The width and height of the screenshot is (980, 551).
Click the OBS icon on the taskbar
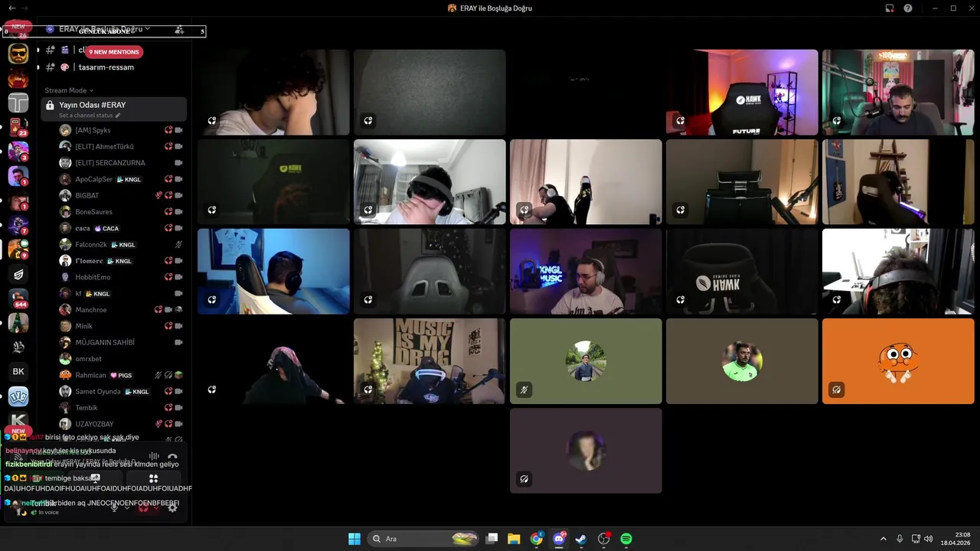(x=603, y=539)
